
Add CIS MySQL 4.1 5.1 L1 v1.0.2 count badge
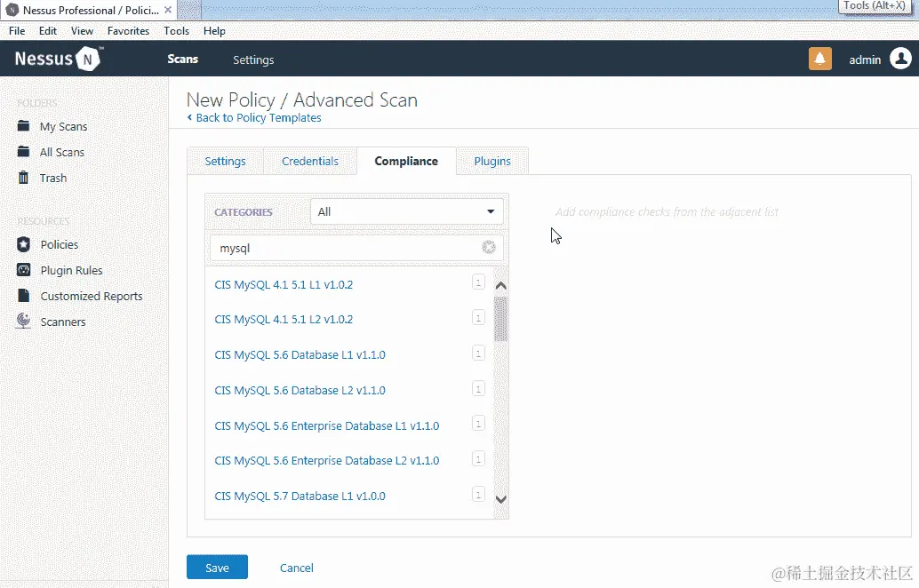pos(478,282)
